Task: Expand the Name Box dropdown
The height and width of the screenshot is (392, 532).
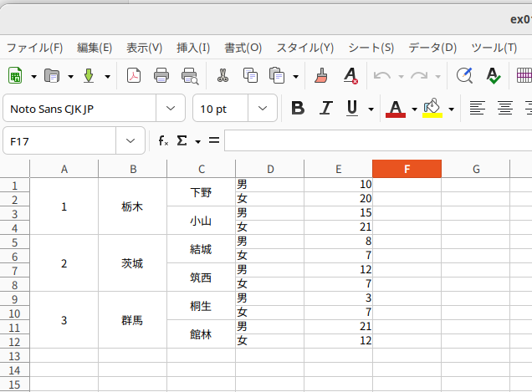Action: [x=130, y=140]
